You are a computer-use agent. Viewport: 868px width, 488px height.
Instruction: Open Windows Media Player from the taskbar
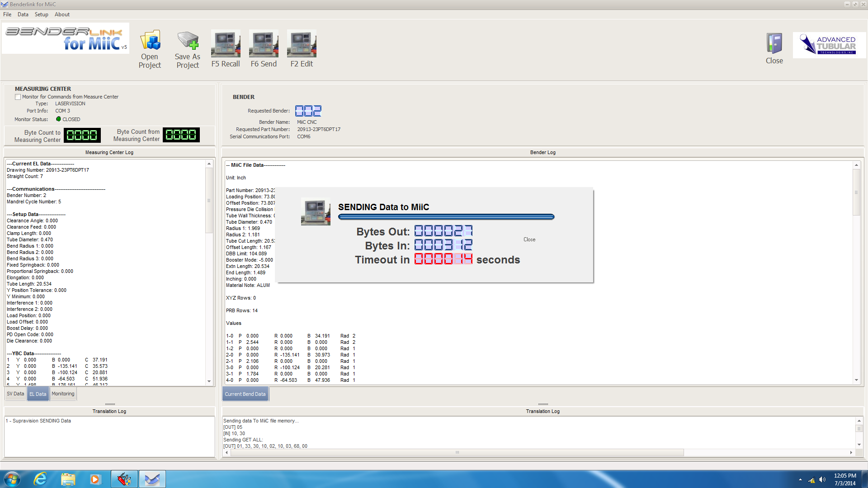95,479
